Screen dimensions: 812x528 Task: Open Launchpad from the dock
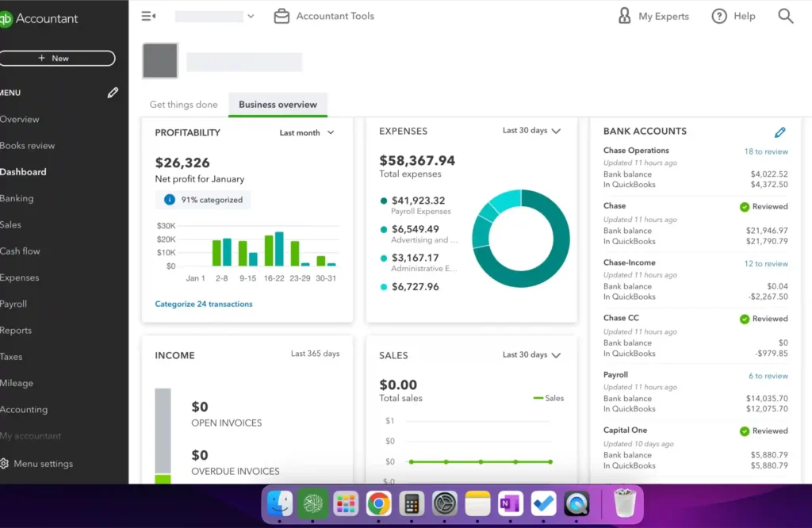click(x=346, y=503)
